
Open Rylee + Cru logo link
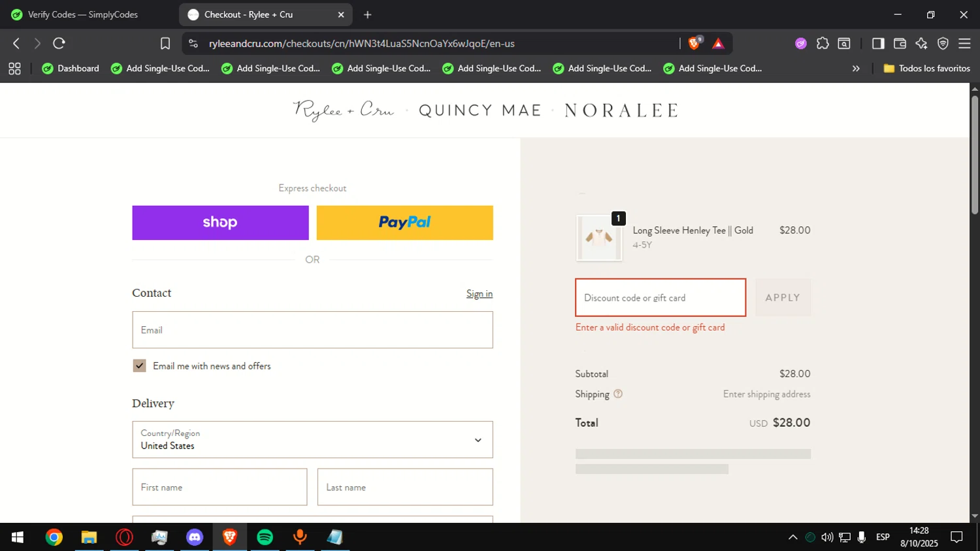[344, 110]
